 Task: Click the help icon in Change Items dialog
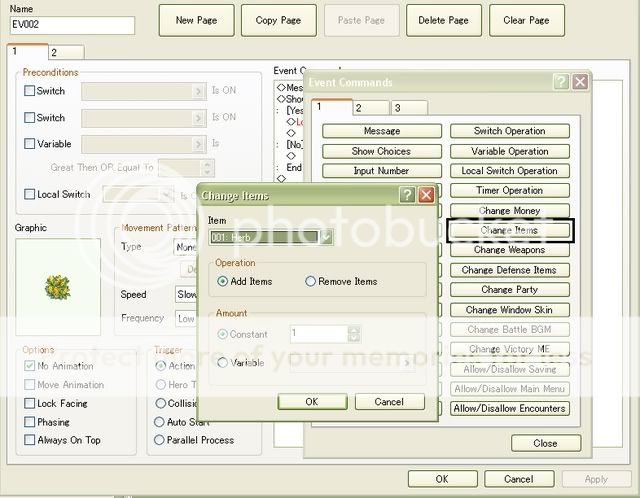[407, 195]
